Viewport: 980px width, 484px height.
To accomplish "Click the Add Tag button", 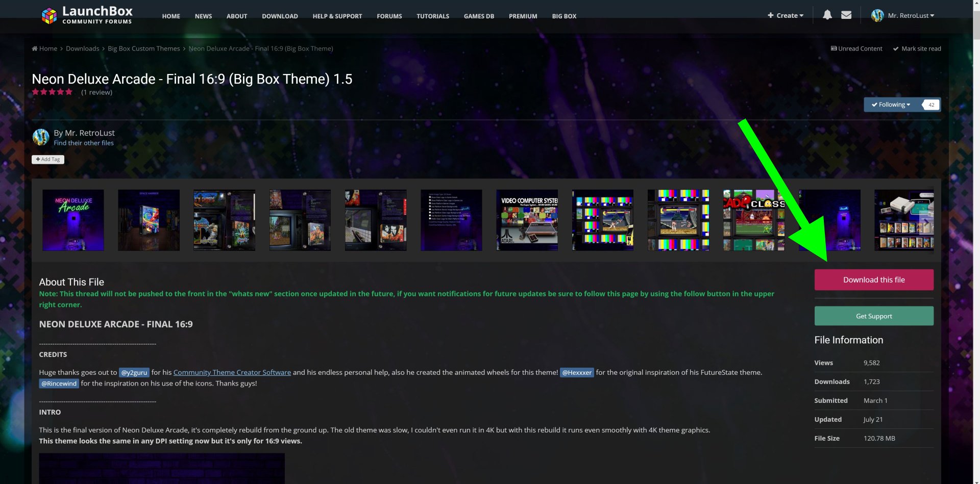I will (x=48, y=159).
